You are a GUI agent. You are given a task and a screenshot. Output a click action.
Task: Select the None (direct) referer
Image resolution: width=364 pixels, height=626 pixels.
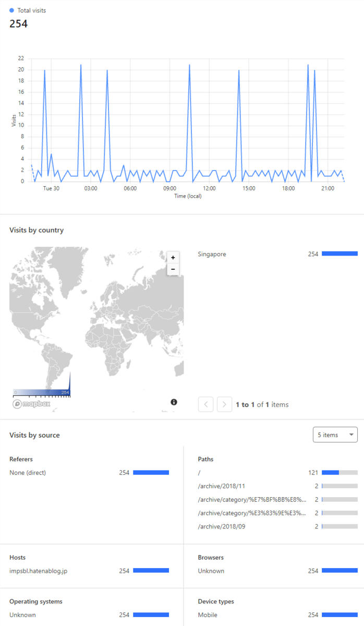coord(89,473)
